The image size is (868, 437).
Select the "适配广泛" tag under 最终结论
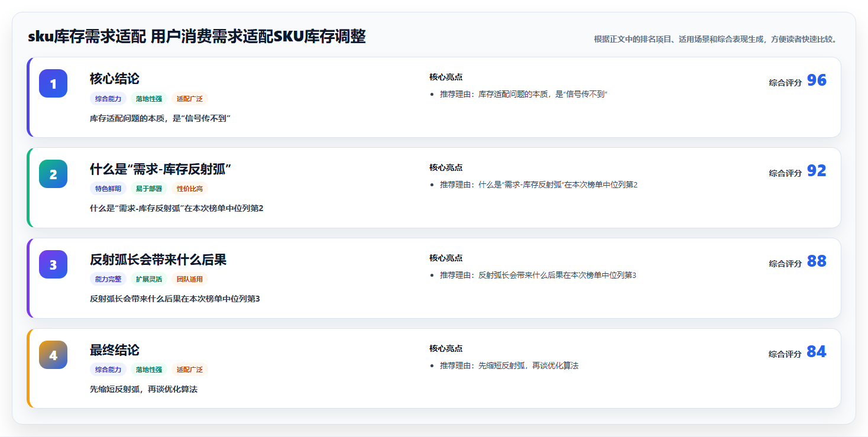pos(190,370)
